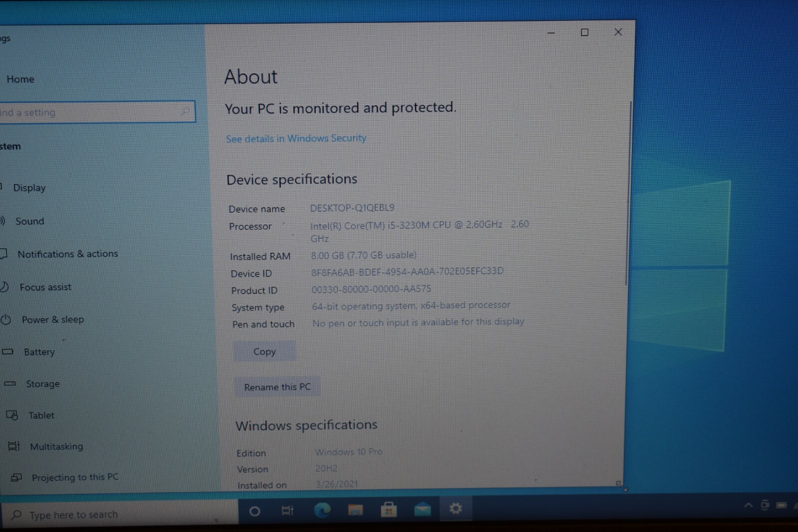Click the tray icon left of battery
The width and height of the screenshot is (798, 532).
coord(765,505)
